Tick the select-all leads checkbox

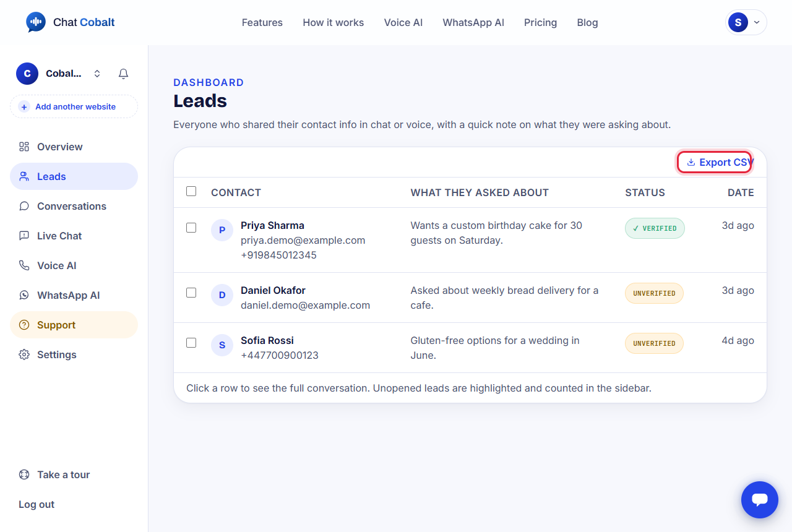point(191,191)
